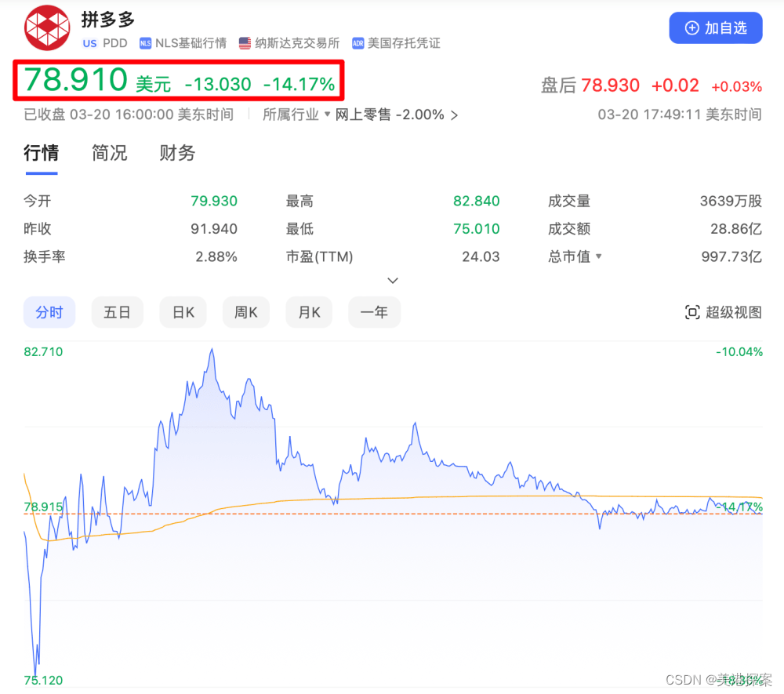This screenshot has width=784, height=694.
Task: Select the 一年 one-year chart view
Action: click(x=375, y=313)
